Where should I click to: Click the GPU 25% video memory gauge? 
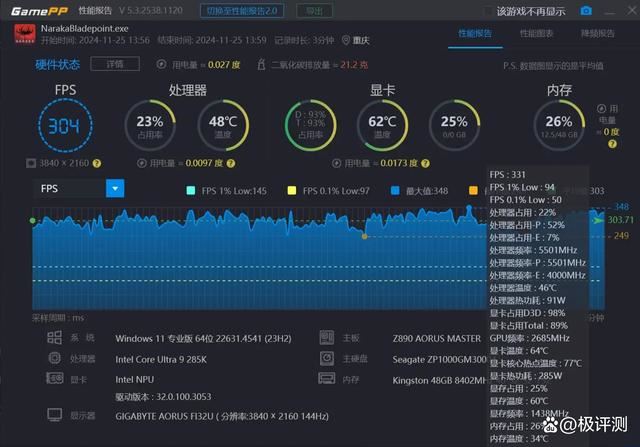tap(454, 125)
